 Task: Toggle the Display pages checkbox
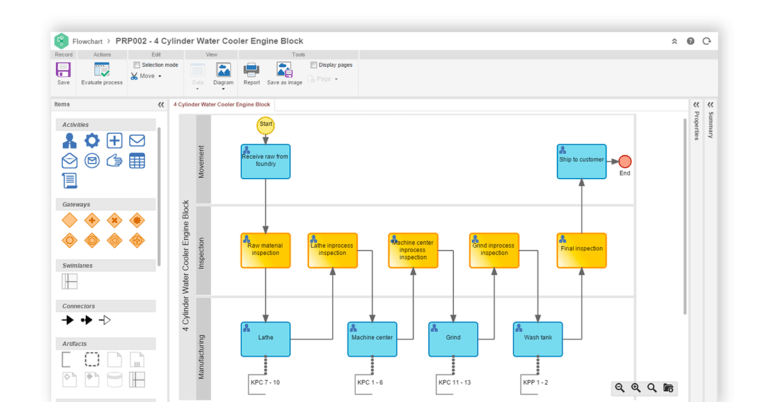pyautogui.click(x=314, y=65)
